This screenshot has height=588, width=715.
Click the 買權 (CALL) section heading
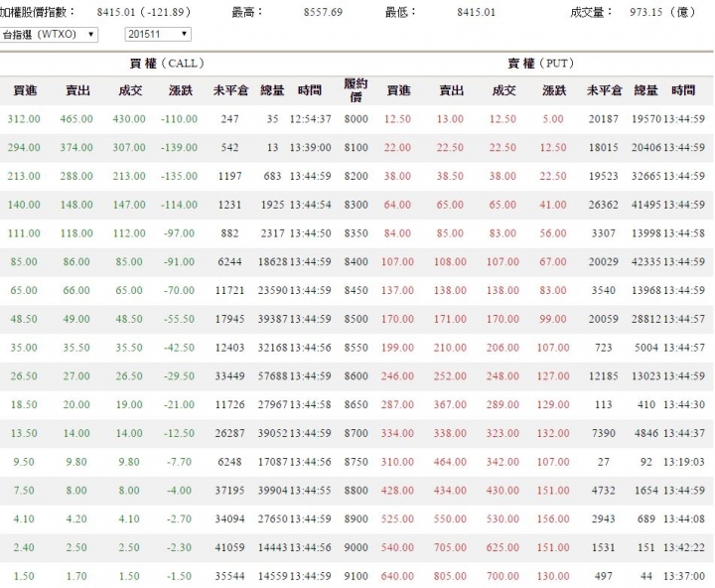(x=167, y=64)
